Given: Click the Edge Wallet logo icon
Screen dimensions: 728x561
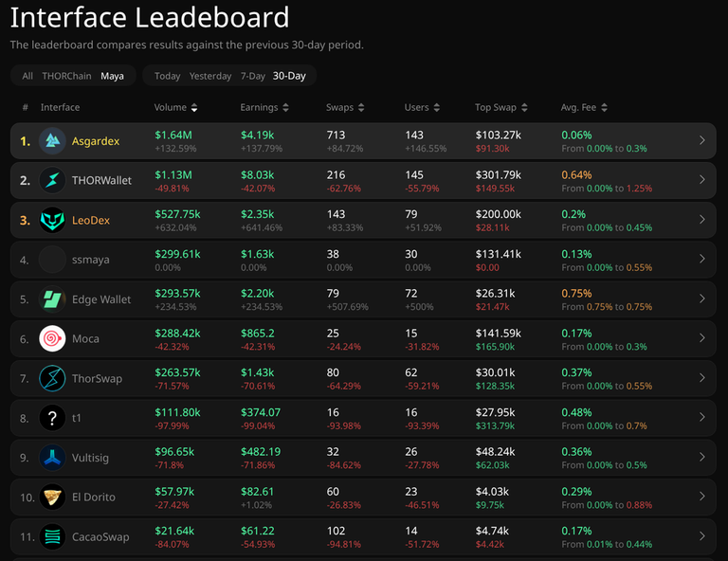Looking at the screenshot, I should [x=52, y=299].
